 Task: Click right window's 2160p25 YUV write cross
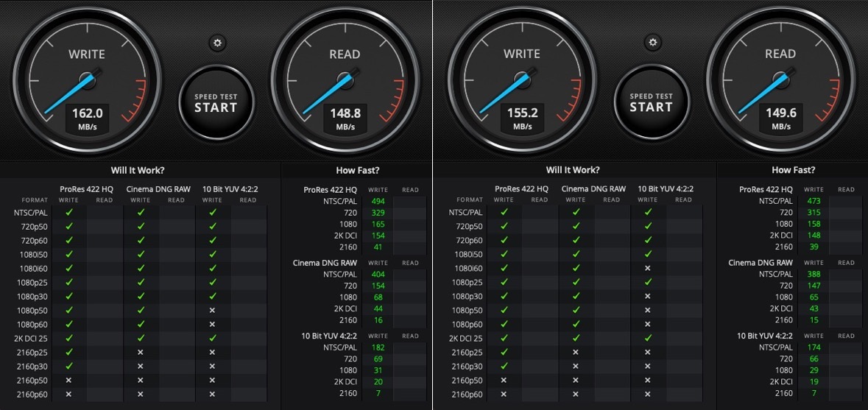click(648, 353)
